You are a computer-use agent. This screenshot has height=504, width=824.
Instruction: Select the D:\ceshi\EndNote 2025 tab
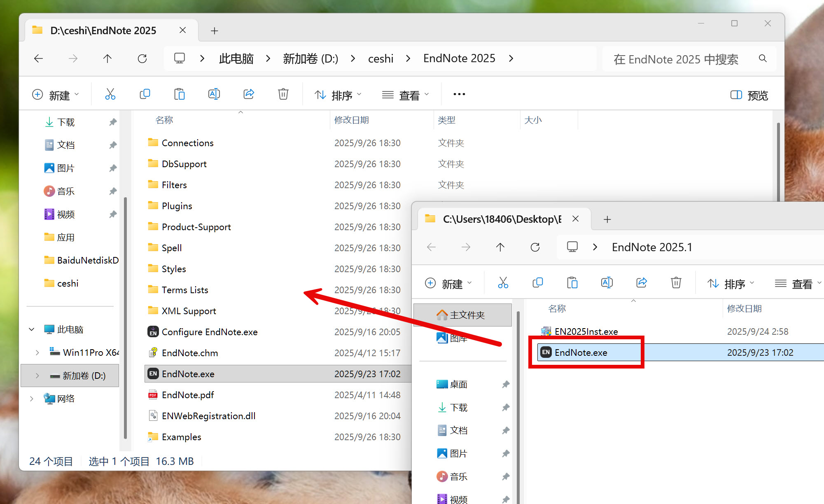pos(103,30)
